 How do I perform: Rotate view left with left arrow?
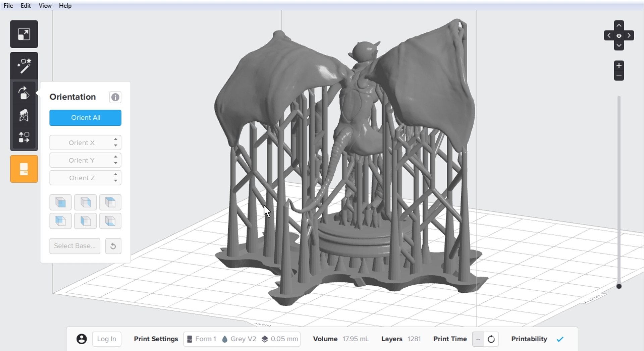609,36
